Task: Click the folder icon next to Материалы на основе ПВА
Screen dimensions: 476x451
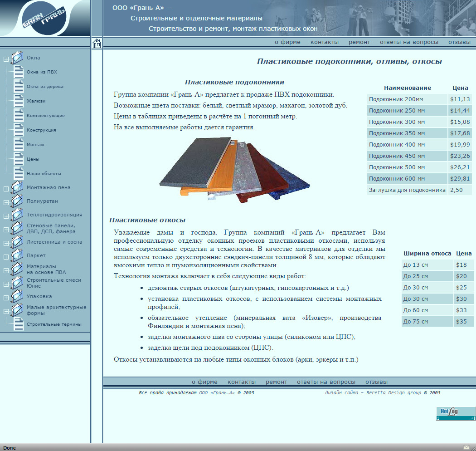Action: coord(17,269)
